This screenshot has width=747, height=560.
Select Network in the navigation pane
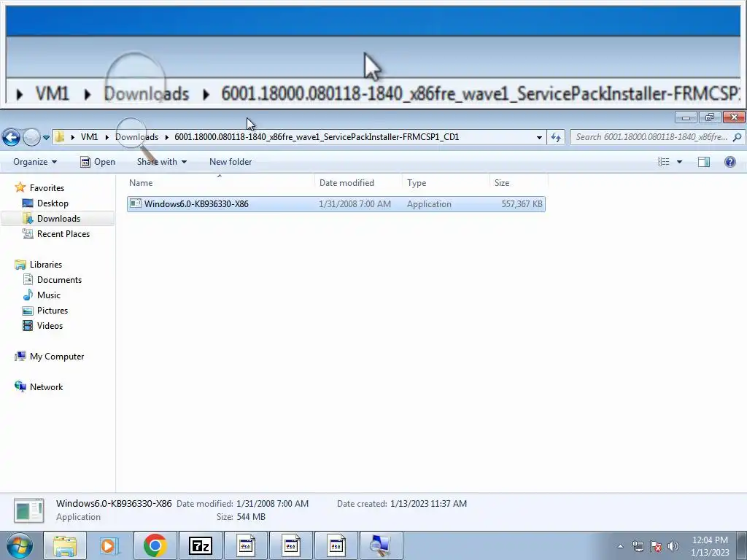(x=46, y=387)
